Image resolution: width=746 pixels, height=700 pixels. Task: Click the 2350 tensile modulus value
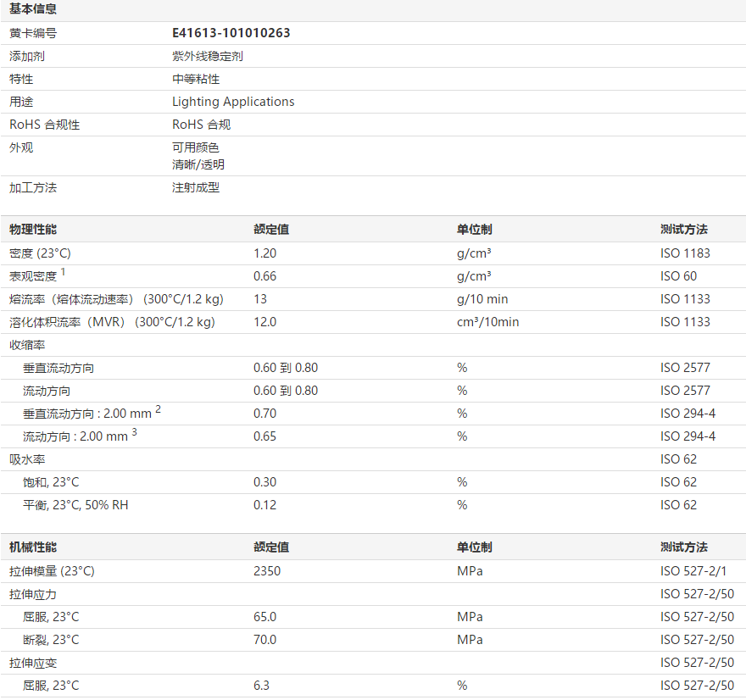267,571
